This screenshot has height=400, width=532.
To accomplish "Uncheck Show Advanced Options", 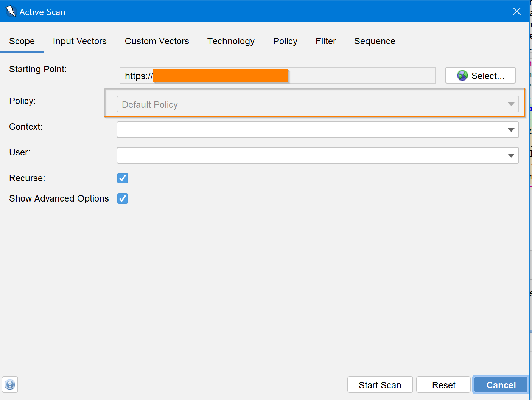I will point(122,198).
